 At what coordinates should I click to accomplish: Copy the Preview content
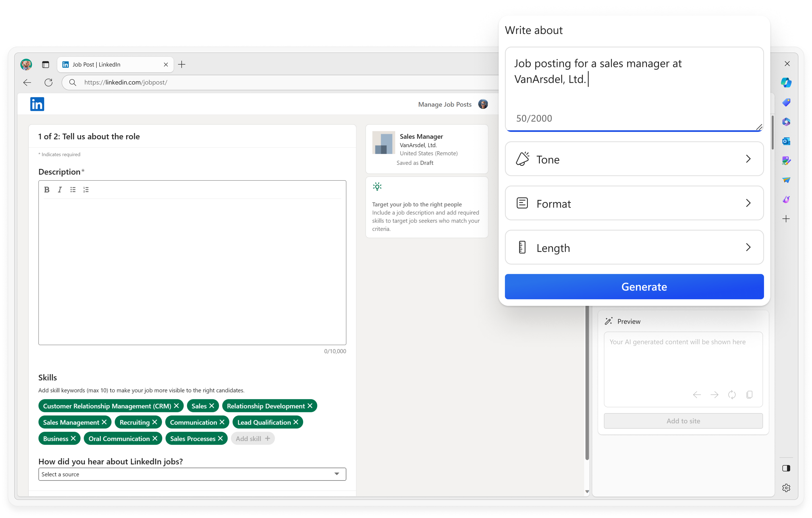coord(749,395)
